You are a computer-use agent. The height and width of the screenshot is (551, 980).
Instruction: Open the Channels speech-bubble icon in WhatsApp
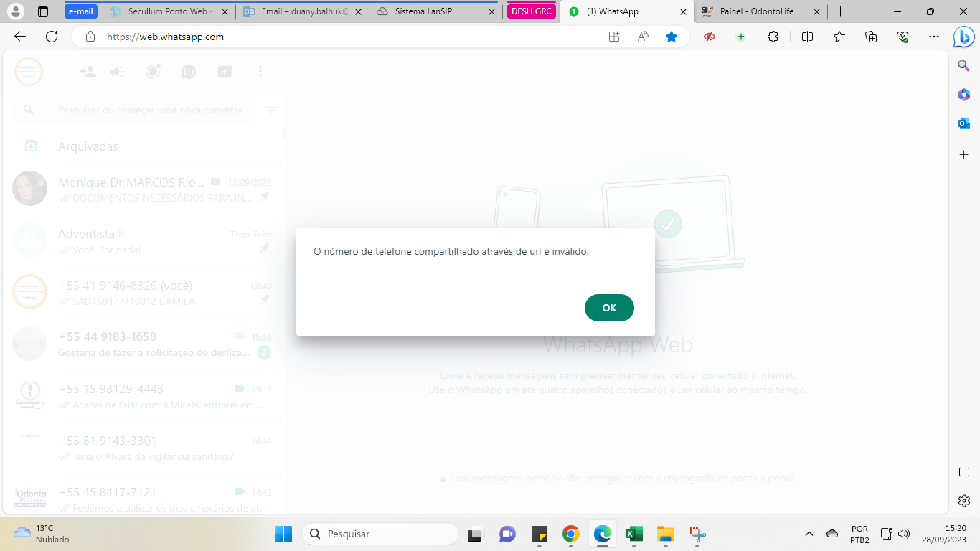click(189, 72)
